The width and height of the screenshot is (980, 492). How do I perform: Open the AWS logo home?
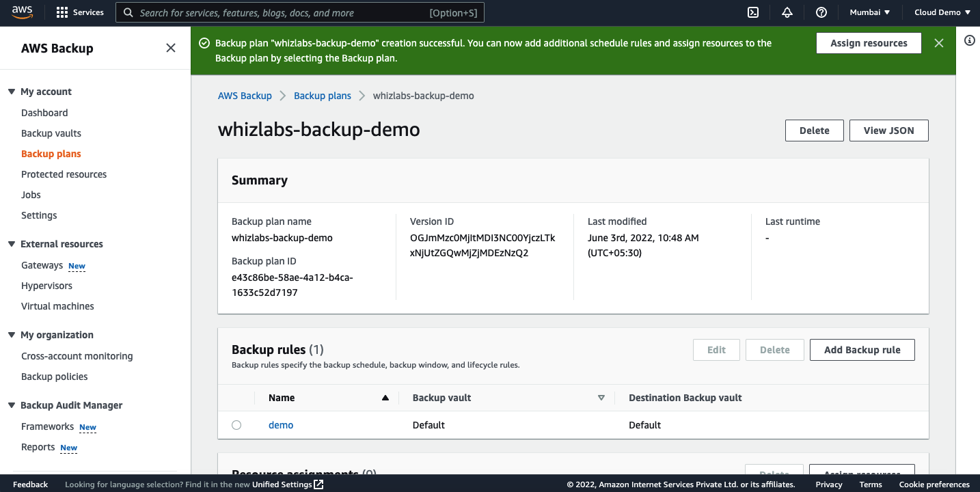click(23, 12)
